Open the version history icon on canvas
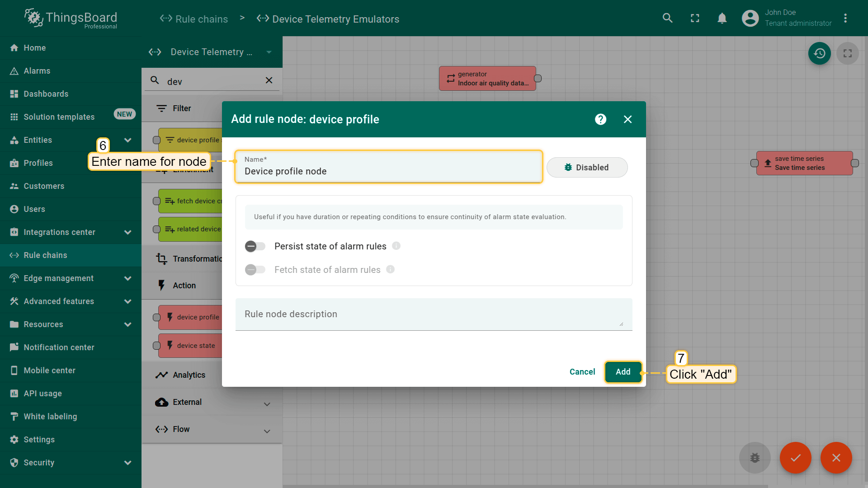Image resolution: width=868 pixels, height=488 pixels. [x=819, y=53]
